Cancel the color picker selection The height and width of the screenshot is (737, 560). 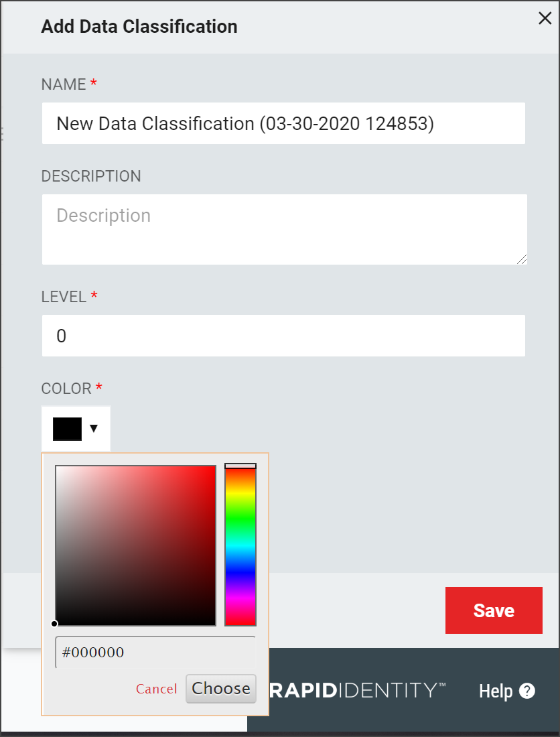[x=157, y=689]
